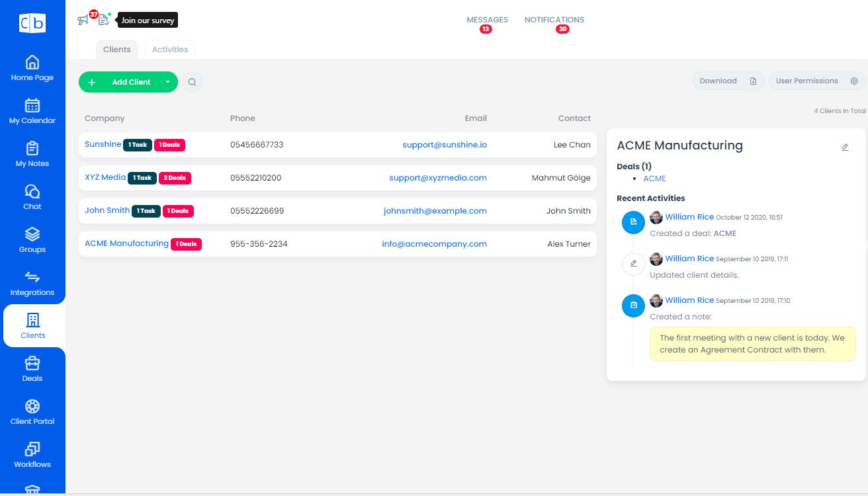Open the Home Page sidebar icon
868x496 pixels.
pyautogui.click(x=32, y=63)
